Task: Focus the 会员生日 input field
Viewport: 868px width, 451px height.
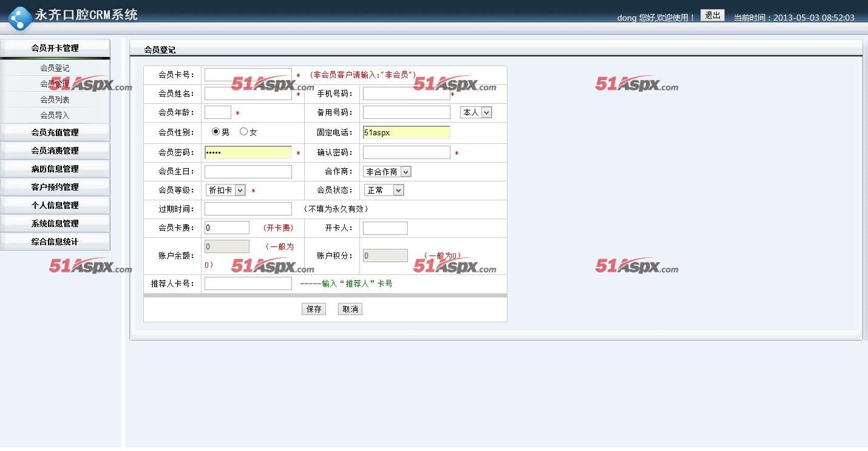Action: 248,172
